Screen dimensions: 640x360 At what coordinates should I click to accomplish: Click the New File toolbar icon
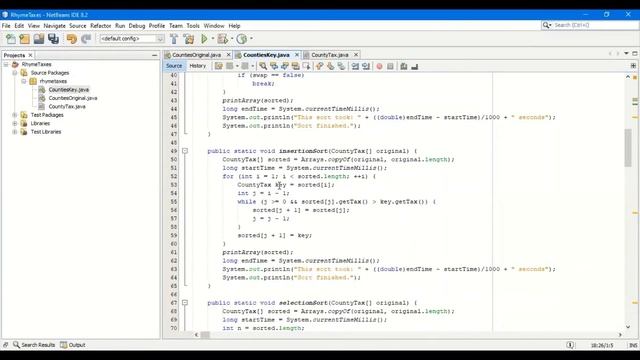tap(11, 39)
